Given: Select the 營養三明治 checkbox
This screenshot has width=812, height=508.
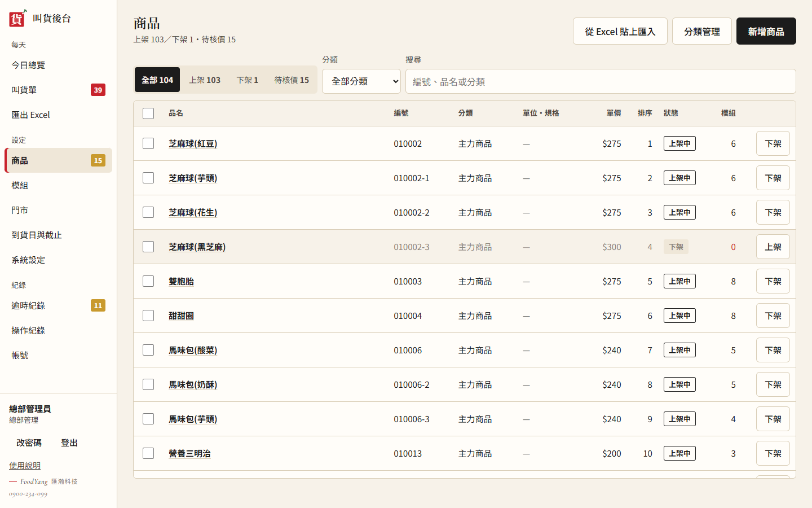Looking at the screenshot, I should [148, 453].
